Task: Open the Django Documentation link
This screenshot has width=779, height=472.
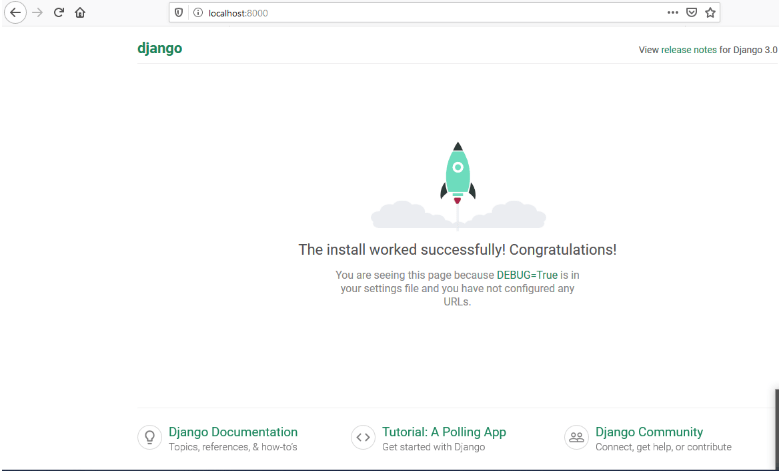Action: click(x=233, y=432)
